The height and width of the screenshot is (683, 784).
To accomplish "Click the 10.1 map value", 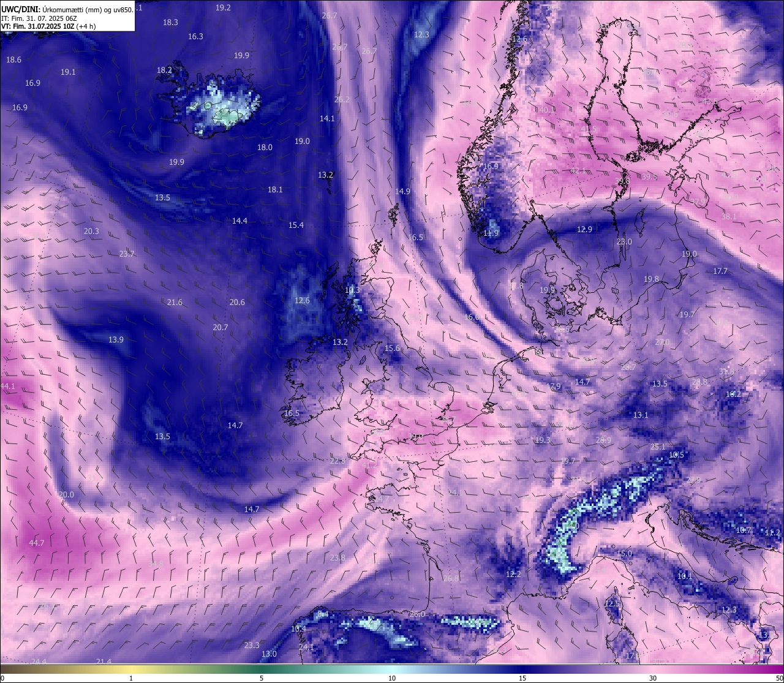I will [685, 576].
